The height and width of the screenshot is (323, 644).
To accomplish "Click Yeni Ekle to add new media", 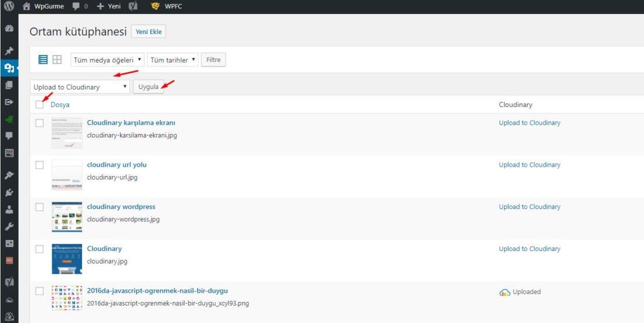I will coord(149,32).
